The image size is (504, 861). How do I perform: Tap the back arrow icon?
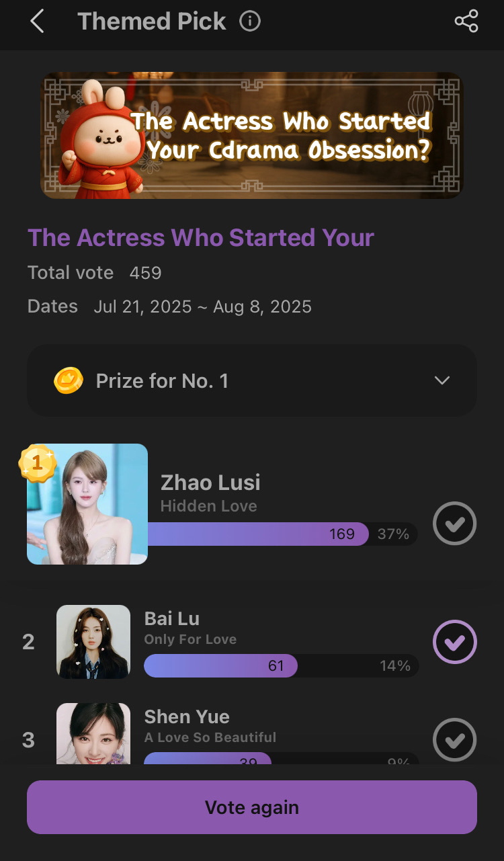37,22
